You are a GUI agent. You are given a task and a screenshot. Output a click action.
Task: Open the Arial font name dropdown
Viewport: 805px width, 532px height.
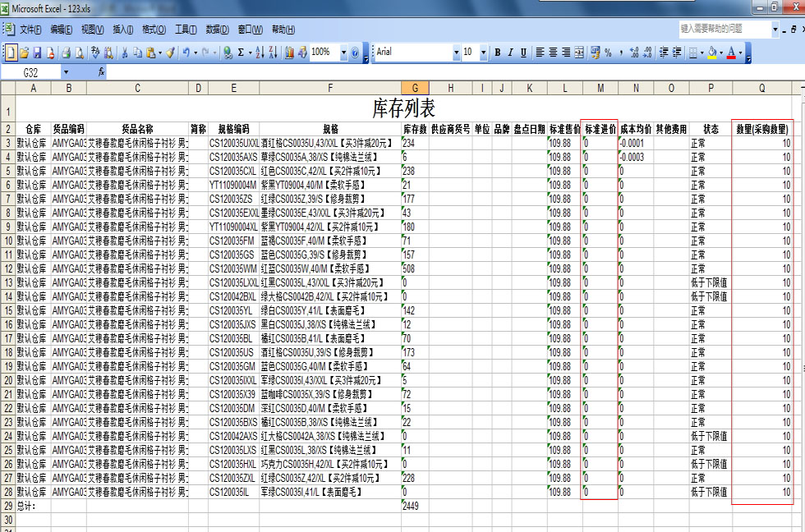click(x=457, y=53)
